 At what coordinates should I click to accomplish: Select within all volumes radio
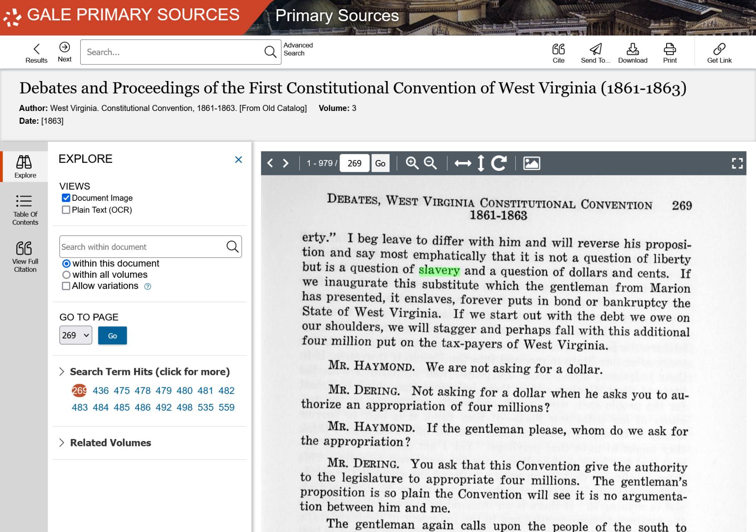[x=66, y=275]
